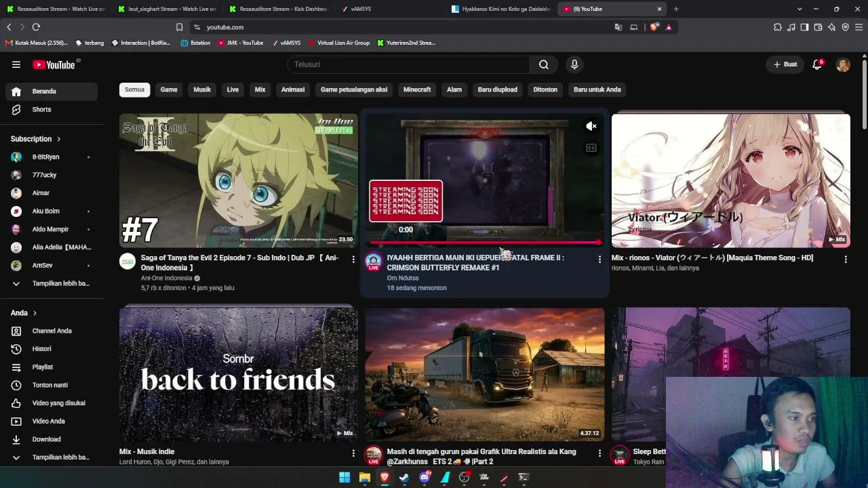Open the Saga of Tanya episode 7 thumbnail
Viewport: 868px width, 488px height.
pyautogui.click(x=239, y=180)
